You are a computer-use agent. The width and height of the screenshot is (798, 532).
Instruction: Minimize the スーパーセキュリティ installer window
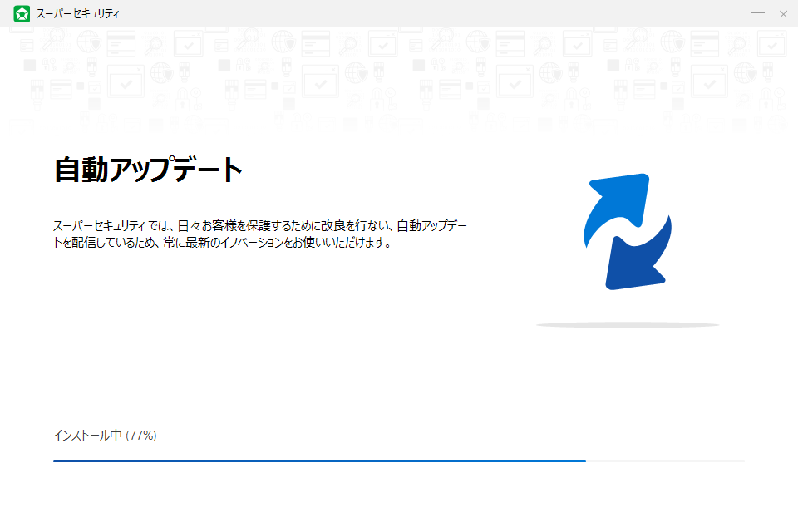pyautogui.click(x=758, y=13)
